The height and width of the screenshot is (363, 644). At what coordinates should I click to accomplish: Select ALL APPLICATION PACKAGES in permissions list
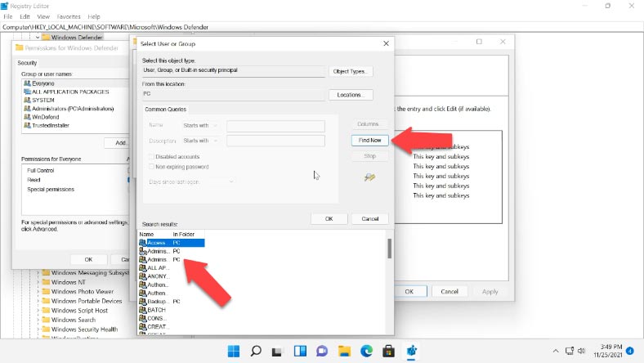[x=66, y=92]
